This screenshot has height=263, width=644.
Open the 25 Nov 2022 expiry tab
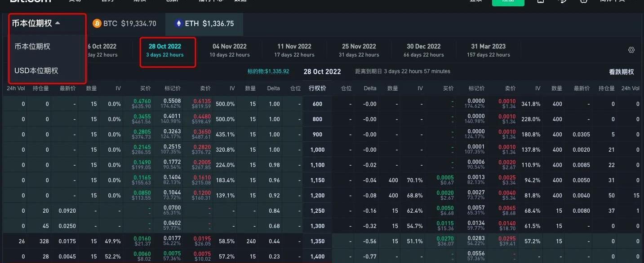pyautogui.click(x=359, y=50)
